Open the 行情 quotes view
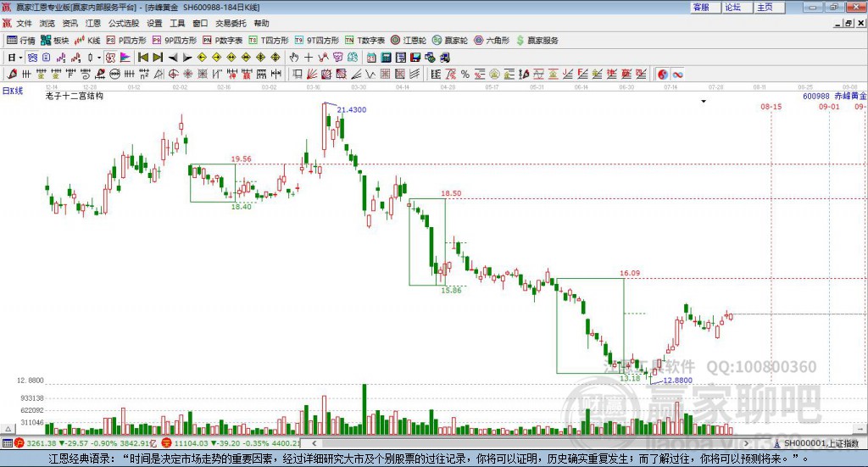 coord(20,41)
